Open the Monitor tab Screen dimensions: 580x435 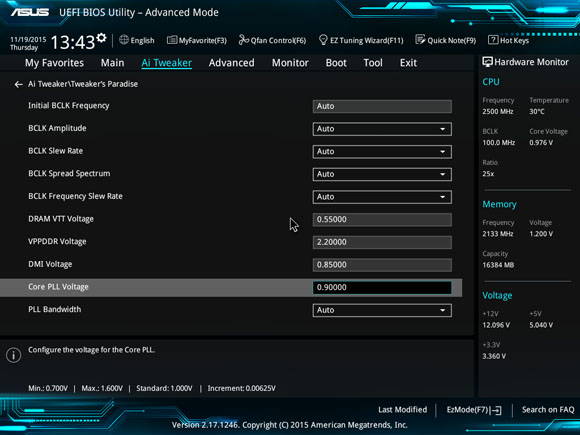click(x=290, y=63)
